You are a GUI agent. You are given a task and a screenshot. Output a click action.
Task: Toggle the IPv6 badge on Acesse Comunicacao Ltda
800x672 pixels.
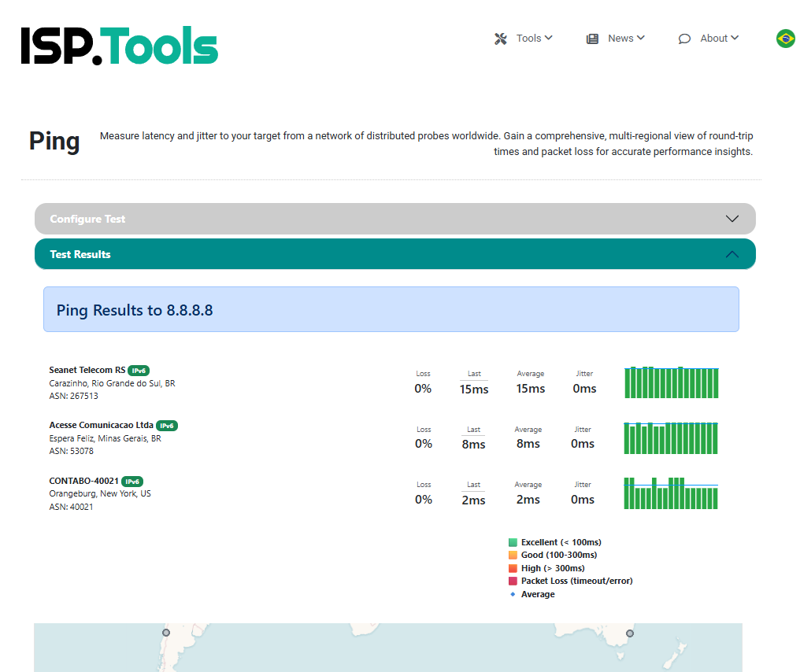pos(166,426)
